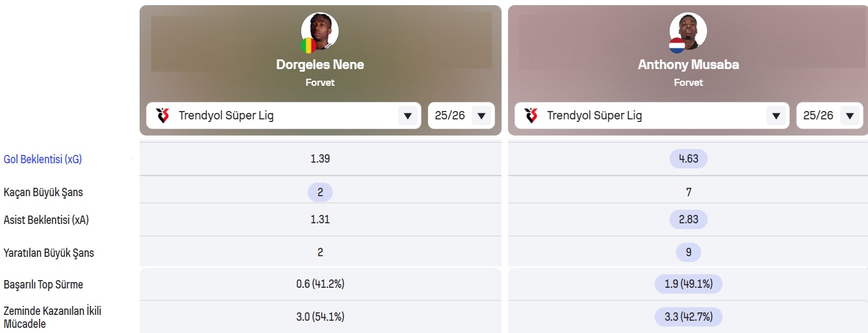The image size is (868, 333).
Task: Open the Dorgeles Nene name link
Action: [x=320, y=65]
